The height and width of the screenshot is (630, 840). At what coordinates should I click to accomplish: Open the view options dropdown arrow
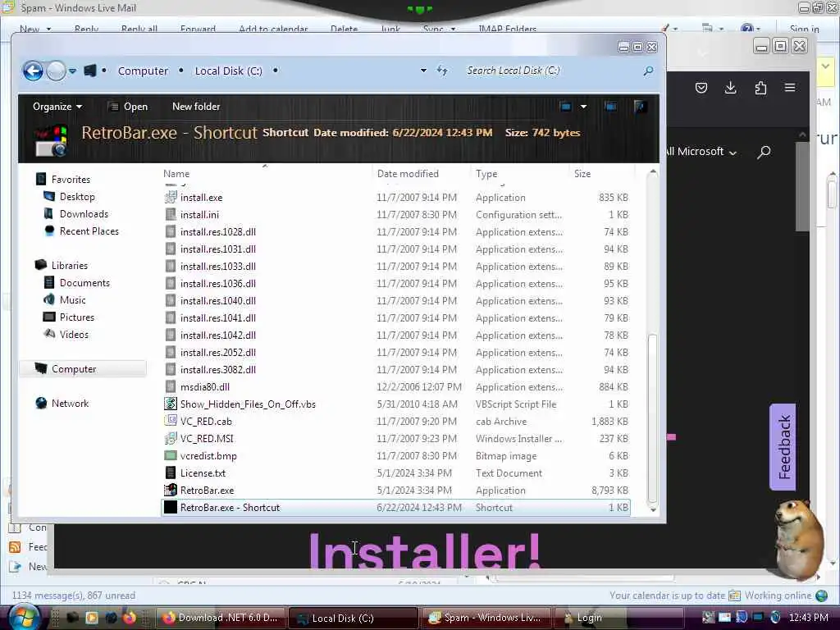coord(583,107)
